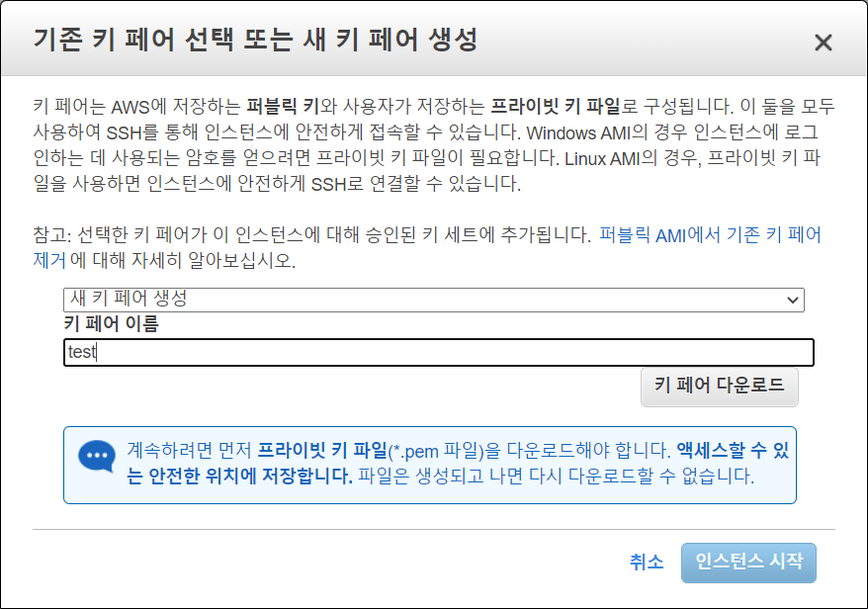Click bold 프라이빗 키 파일 in the description
This screenshot has width=868, height=609.
coord(556,107)
